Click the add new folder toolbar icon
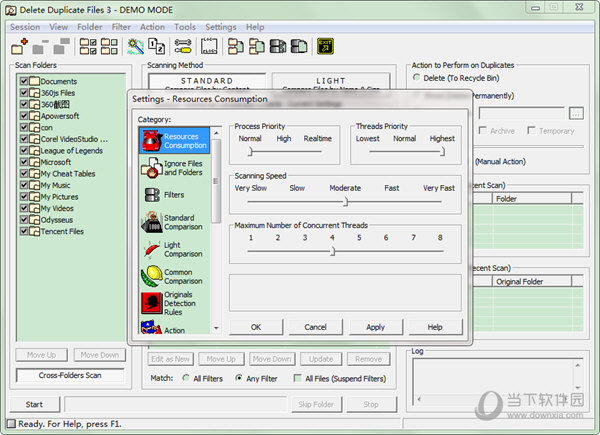Viewport: 600px width, 435px height. tap(19, 46)
